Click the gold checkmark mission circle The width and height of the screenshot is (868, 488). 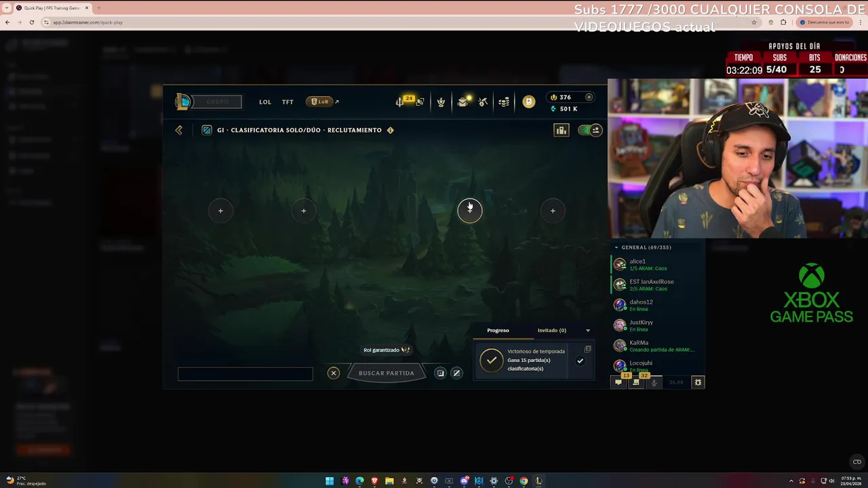(x=492, y=361)
